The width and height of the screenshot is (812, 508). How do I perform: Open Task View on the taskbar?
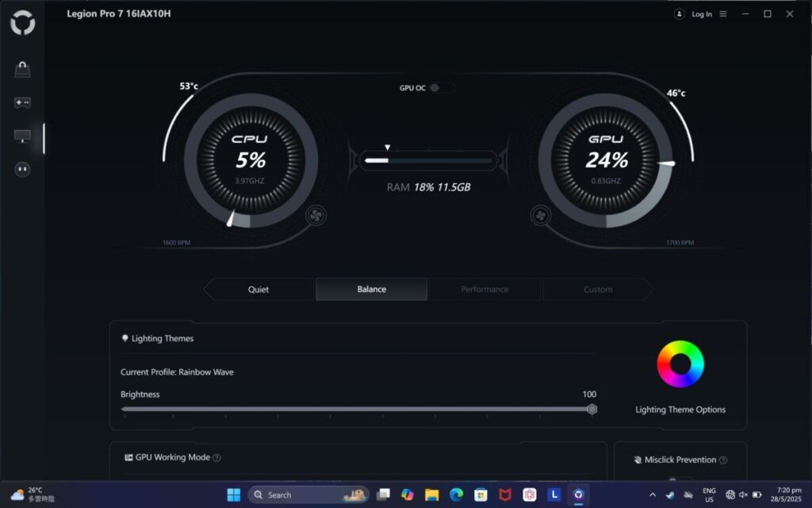[383, 495]
